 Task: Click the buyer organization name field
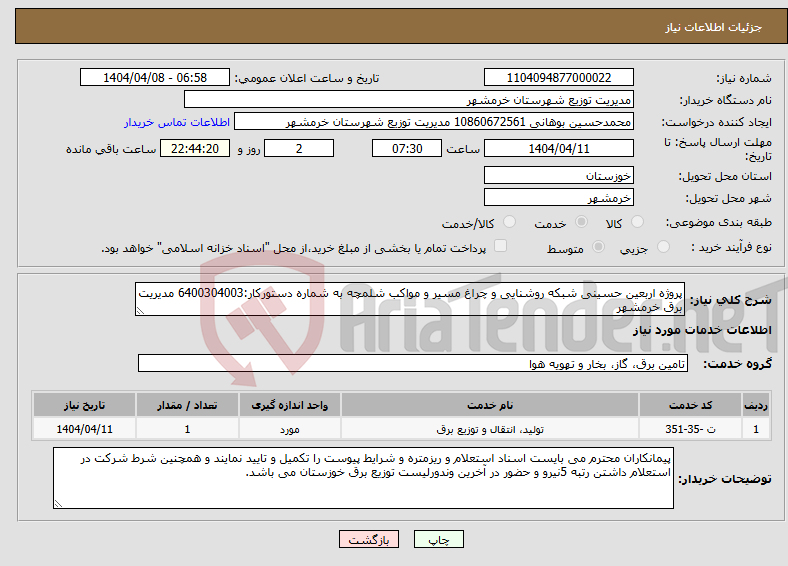pos(409,100)
